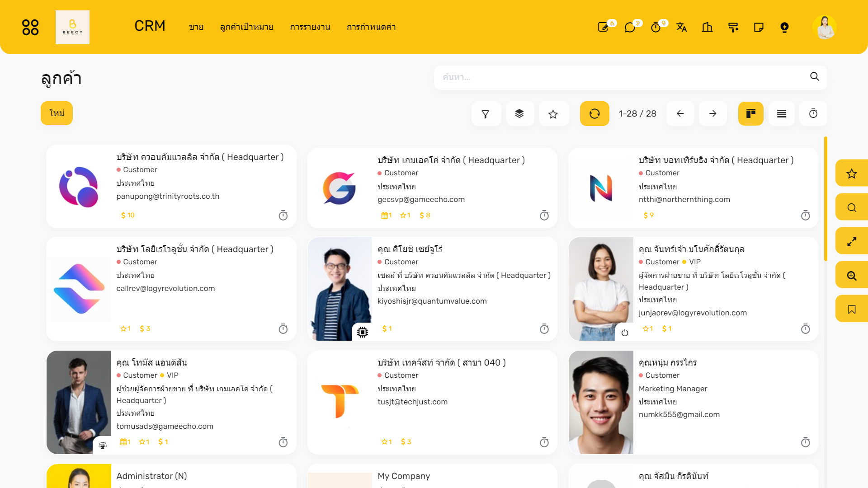Open activity clock on จันทร์เจ้า card
The height and width of the screenshot is (488, 868).
(806, 329)
